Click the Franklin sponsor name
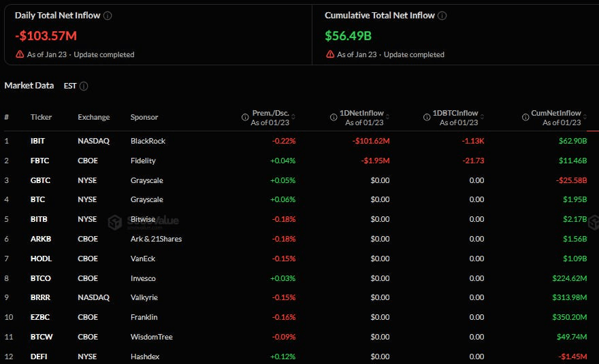 coord(144,317)
